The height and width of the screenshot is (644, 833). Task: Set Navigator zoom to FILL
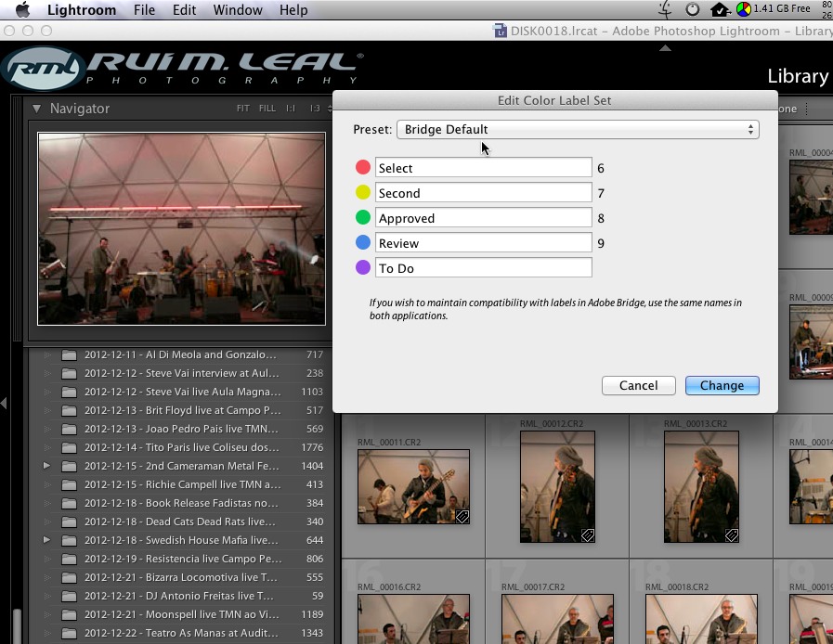[x=267, y=109]
